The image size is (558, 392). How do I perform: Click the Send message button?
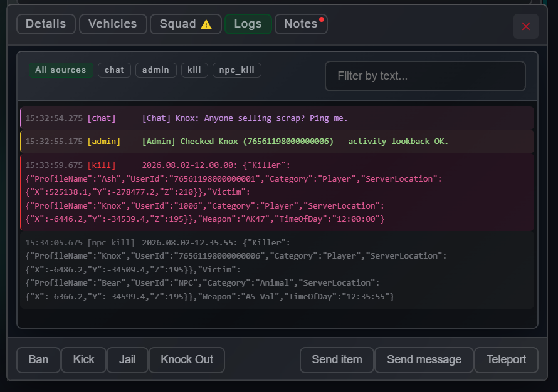tap(424, 359)
